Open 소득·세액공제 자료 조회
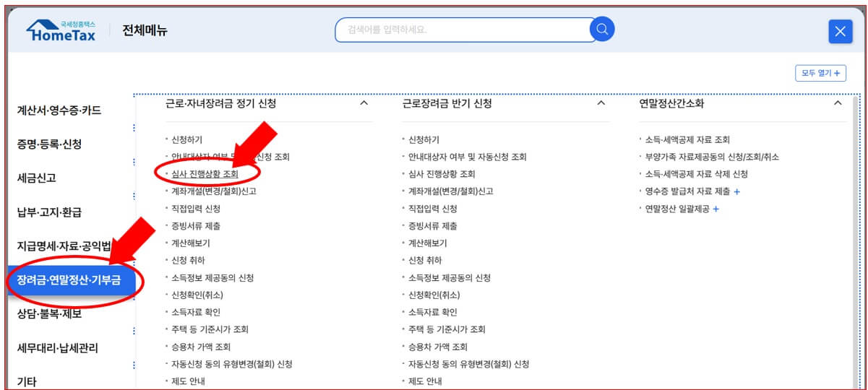Viewport: 868px width, 390px height. (687, 139)
